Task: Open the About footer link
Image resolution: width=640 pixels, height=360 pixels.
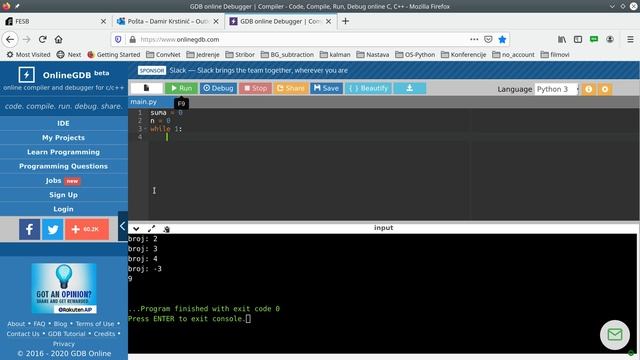Action: pyautogui.click(x=16, y=324)
